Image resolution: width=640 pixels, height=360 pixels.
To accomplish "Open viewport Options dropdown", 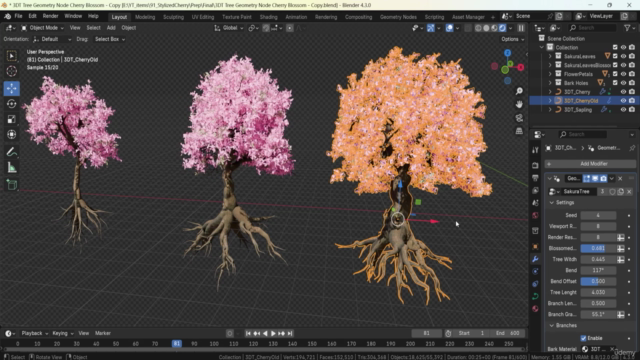I will click(512, 39).
